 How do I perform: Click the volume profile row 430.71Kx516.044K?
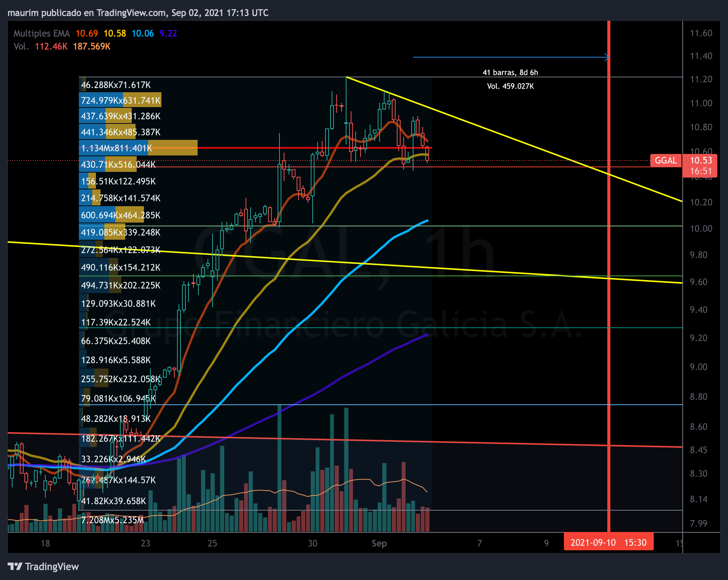click(118, 165)
